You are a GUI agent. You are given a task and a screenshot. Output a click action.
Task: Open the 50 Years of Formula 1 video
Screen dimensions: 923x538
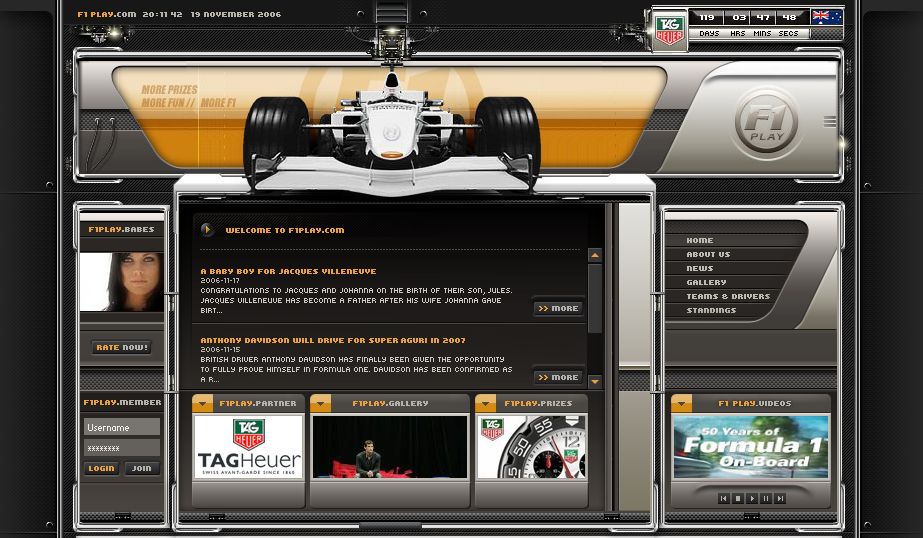pos(751,447)
